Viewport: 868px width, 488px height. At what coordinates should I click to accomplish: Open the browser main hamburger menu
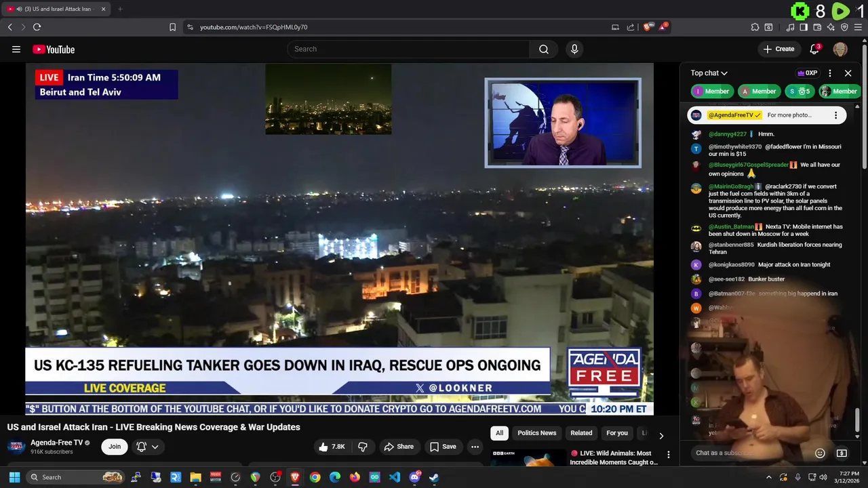(x=859, y=27)
